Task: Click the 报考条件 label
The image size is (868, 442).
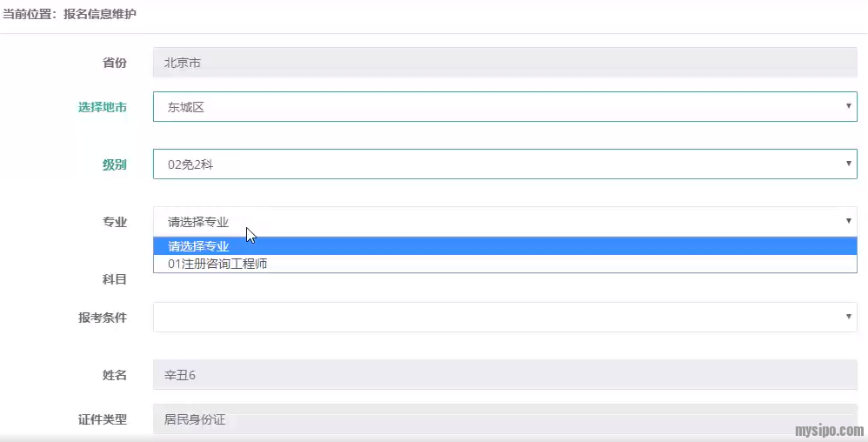Action: point(103,318)
